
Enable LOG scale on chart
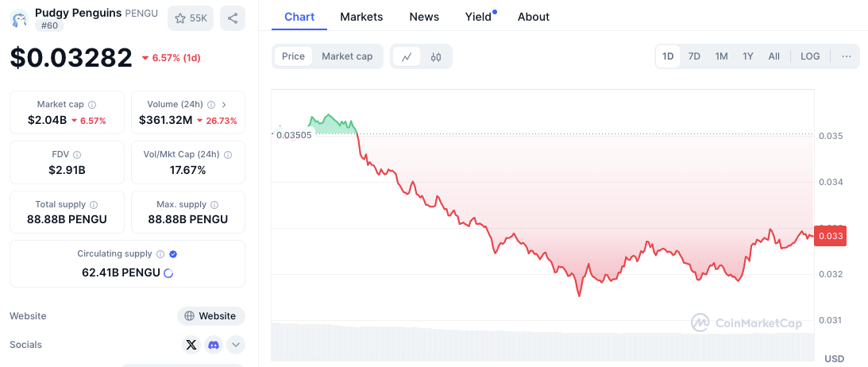pos(810,56)
